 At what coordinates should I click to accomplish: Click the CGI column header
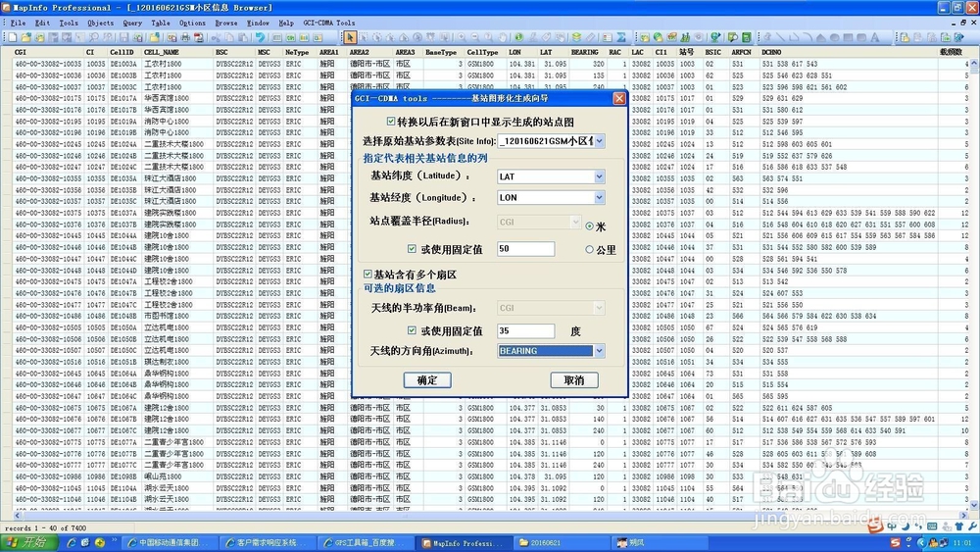[21, 53]
